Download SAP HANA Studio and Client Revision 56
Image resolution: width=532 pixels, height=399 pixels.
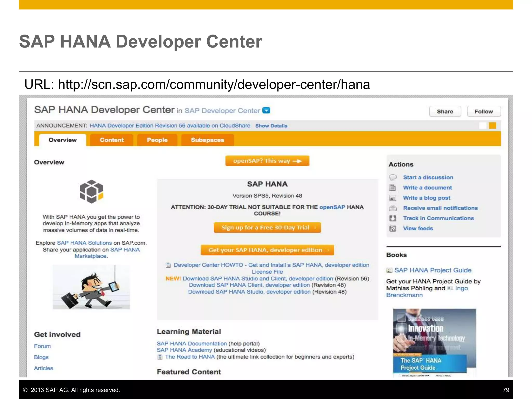258,278
